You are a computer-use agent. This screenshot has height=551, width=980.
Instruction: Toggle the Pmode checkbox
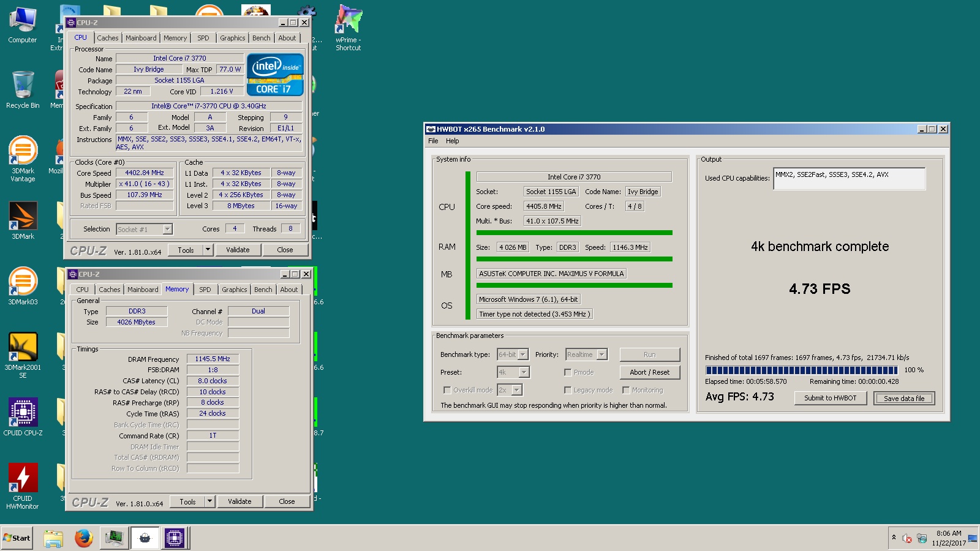pyautogui.click(x=568, y=372)
